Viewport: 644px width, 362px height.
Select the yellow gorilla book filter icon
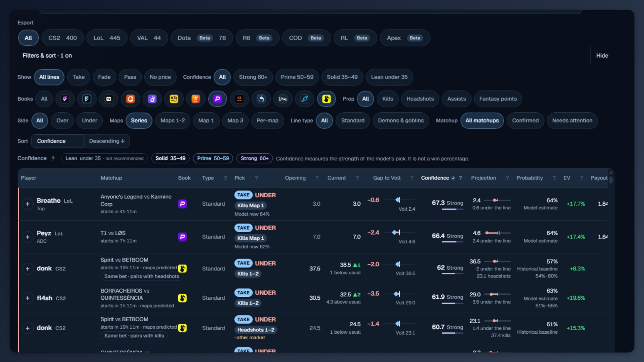coord(327,99)
